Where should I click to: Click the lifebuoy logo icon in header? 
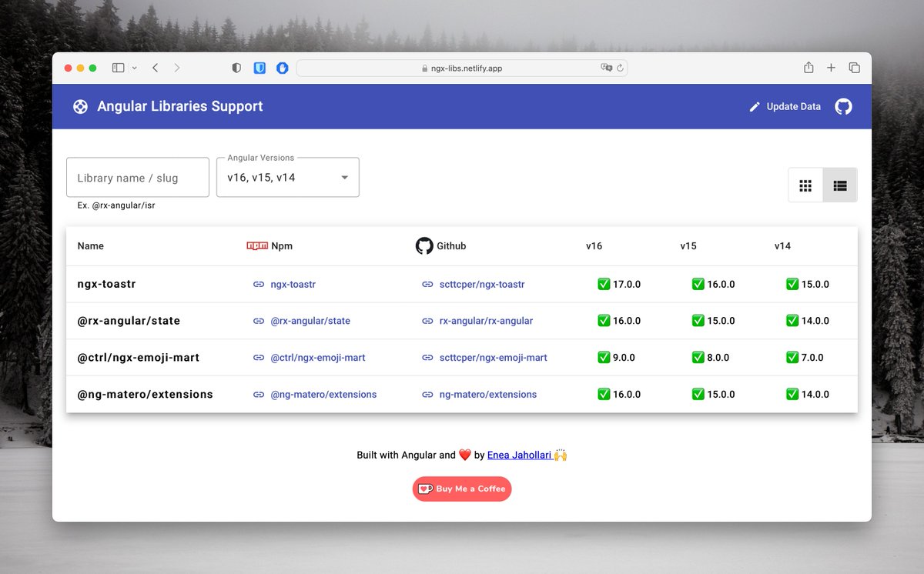click(x=80, y=107)
